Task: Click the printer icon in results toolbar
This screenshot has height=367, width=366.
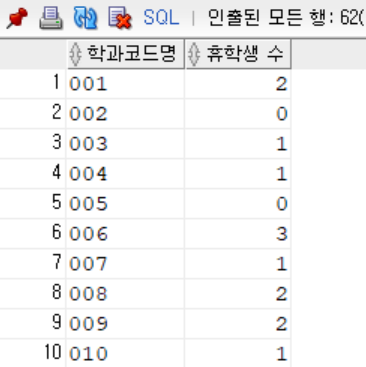Action: click(51, 18)
